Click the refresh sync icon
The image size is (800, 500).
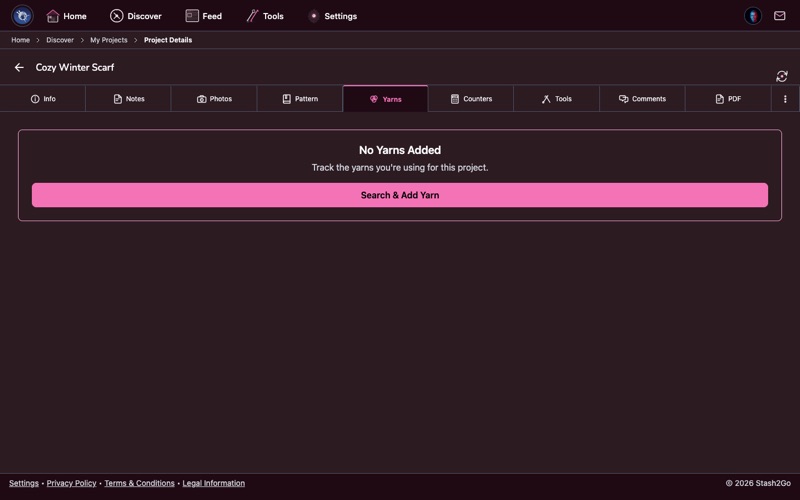(782, 76)
